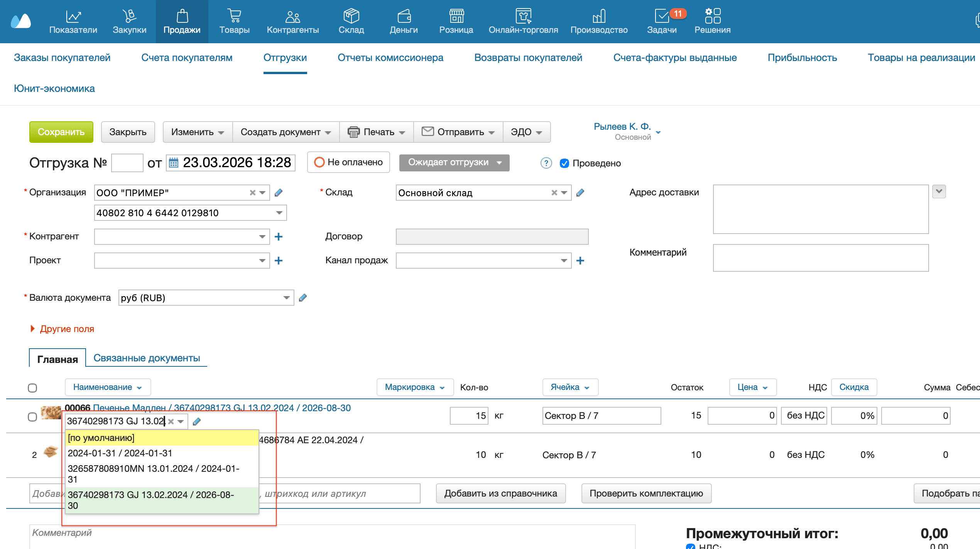Open the Деньги wallet icon
Image resolution: width=980 pixels, height=549 pixels.
404,16
